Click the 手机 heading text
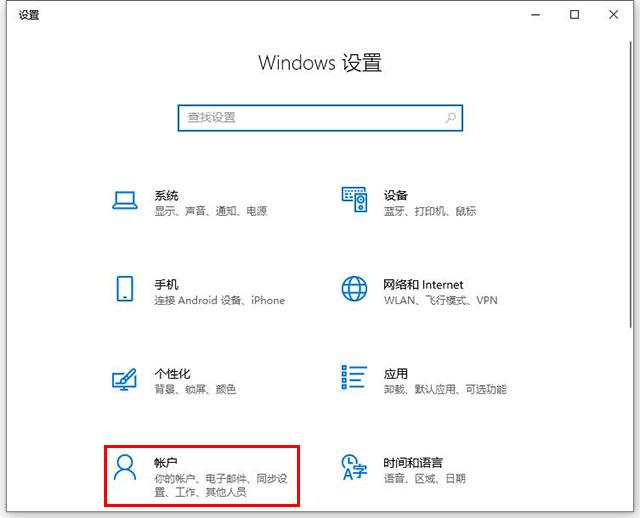Viewport: 640px width, 518px height. click(166, 285)
